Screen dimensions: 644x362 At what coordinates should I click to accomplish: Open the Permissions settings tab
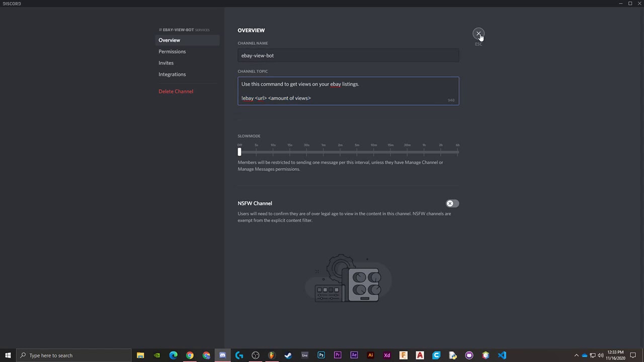[187, 52]
